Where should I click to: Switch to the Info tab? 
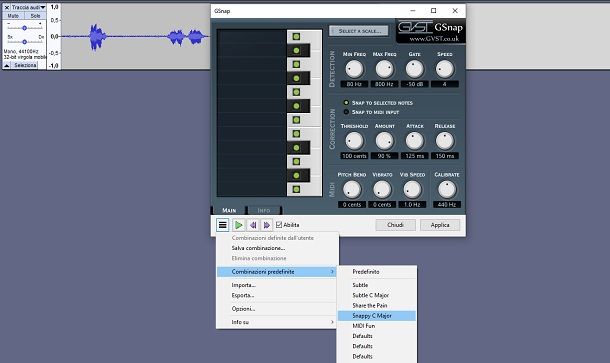(x=263, y=210)
